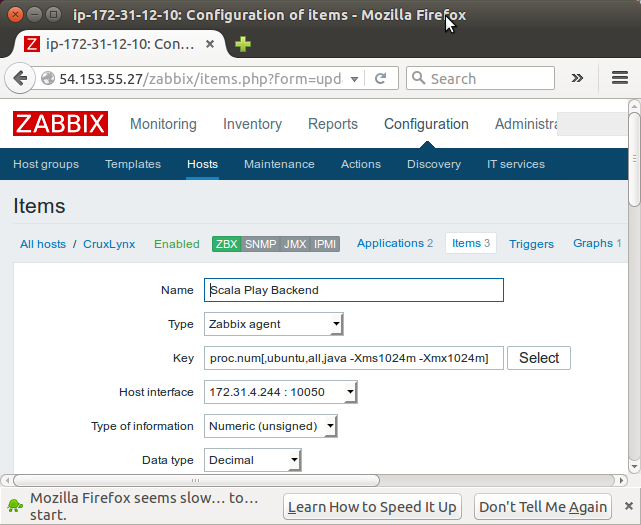Viewport: 641px width, 525px height.
Task: Dismiss the slow startup notification bar
Action: tap(629, 506)
